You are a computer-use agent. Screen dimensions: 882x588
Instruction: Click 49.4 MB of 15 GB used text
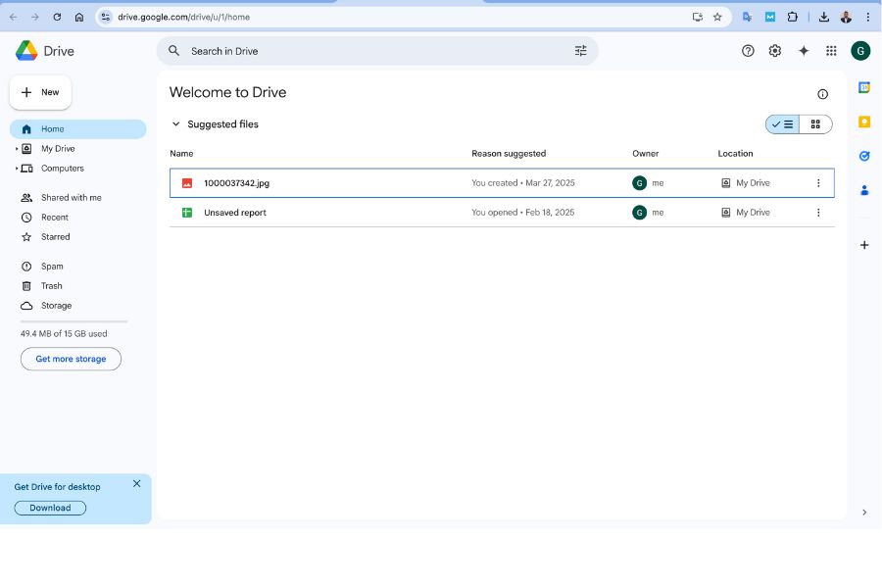coord(64,333)
